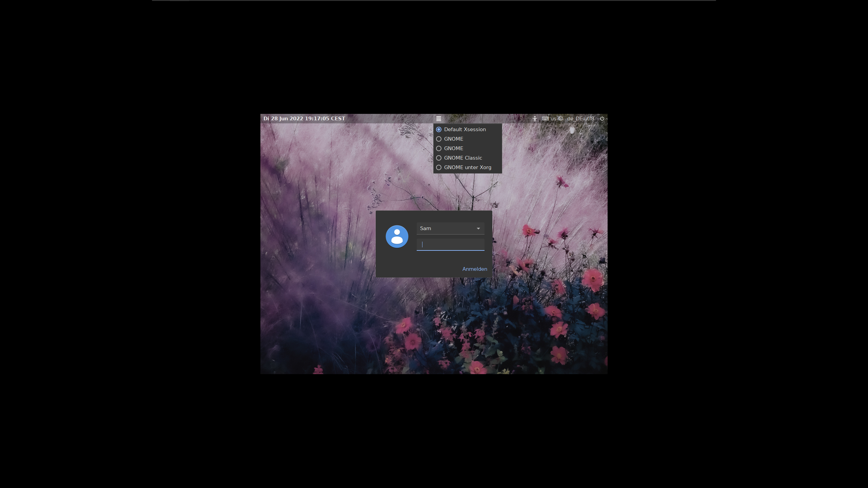Click the date and time clock label
The height and width of the screenshot is (488, 868).
[x=304, y=119]
